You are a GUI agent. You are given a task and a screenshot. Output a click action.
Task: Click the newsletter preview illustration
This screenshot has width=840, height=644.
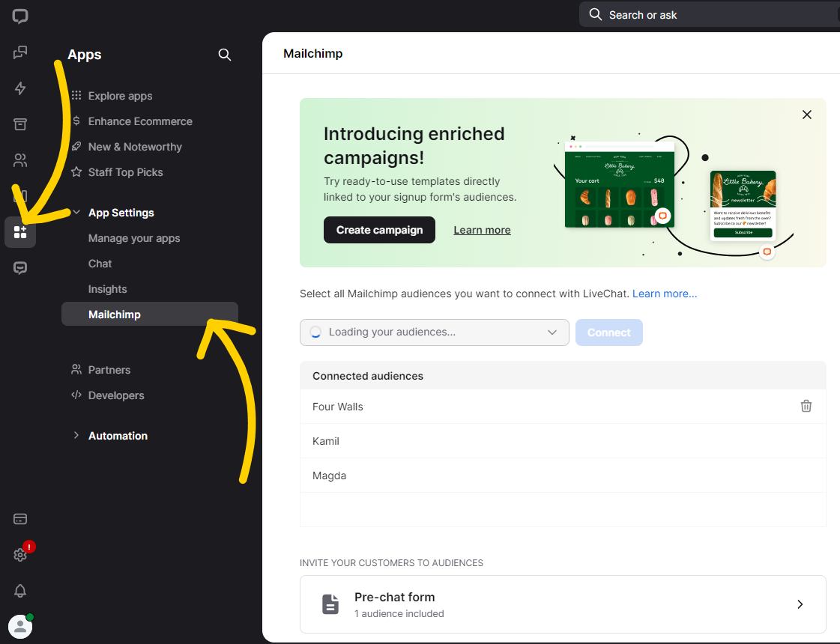click(743, 206)
